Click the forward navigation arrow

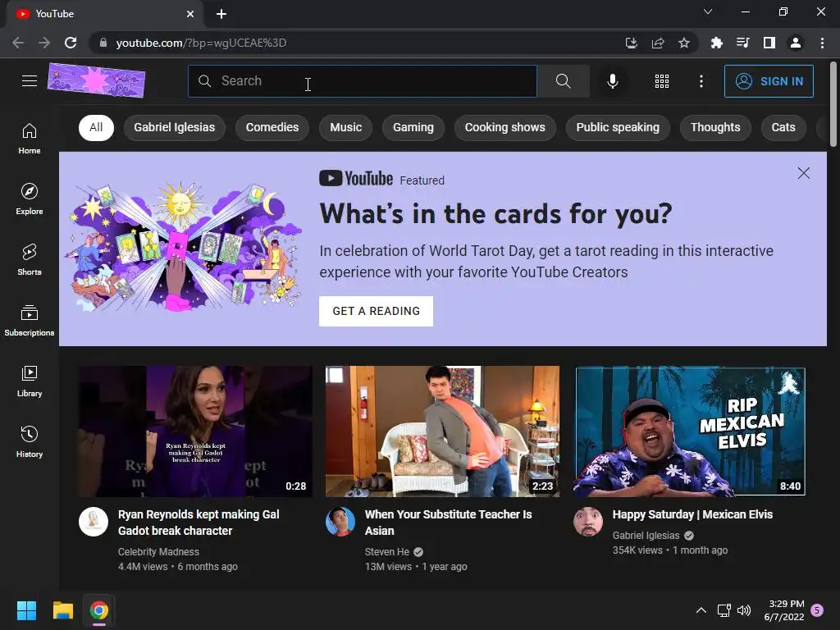(44, 43)
